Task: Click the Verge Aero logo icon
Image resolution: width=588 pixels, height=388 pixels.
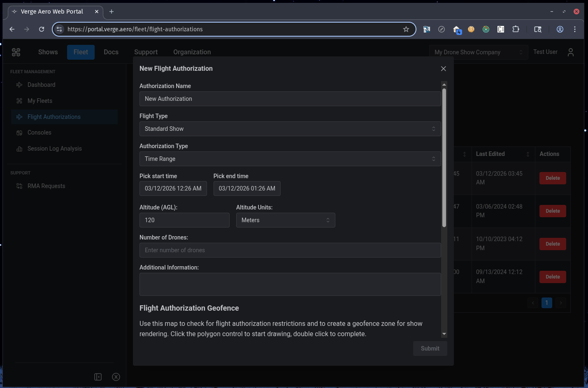Action: point(16,52)
